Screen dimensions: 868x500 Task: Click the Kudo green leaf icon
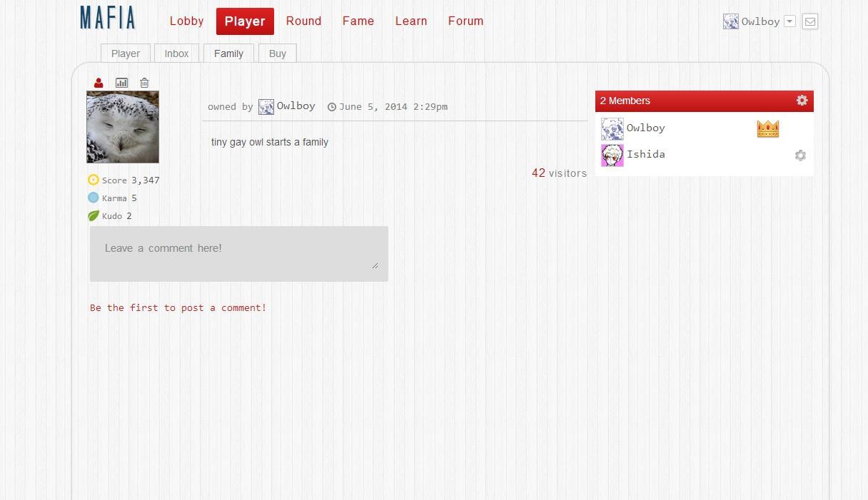93,215
